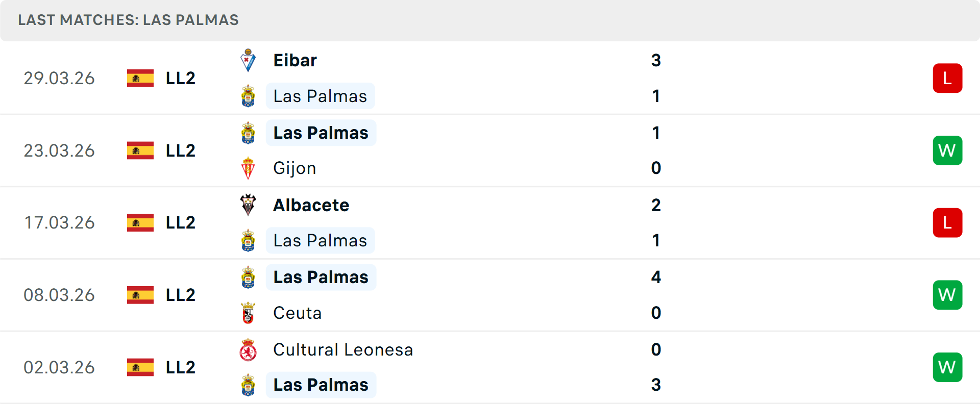Screen dimensions: 980x404
Task: Click the Cultural Leonesa club crest
Action: point(249,350)
